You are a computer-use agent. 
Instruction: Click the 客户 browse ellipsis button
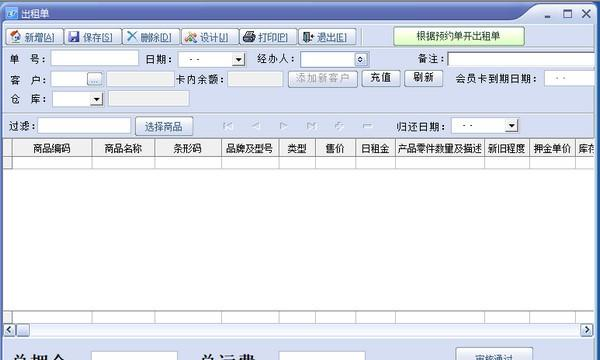pyautogui.click(x=95, y=79)
